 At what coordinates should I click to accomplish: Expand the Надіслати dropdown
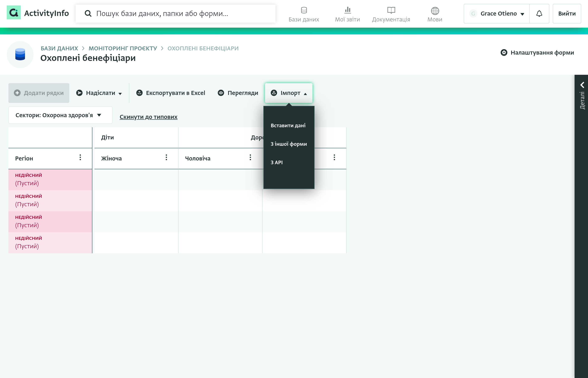click(99, 93)
